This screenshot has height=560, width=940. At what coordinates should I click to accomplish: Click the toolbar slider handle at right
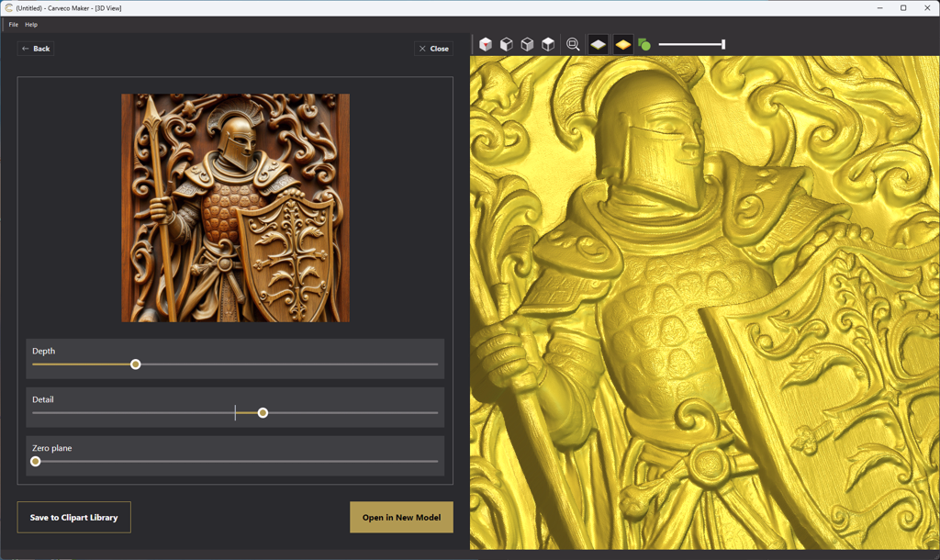723,44
